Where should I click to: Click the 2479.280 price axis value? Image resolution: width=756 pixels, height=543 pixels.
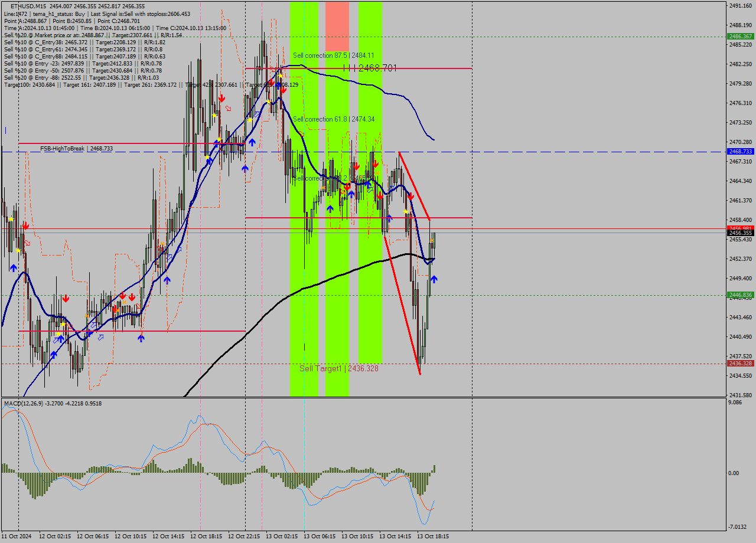(x=741, y=83)
